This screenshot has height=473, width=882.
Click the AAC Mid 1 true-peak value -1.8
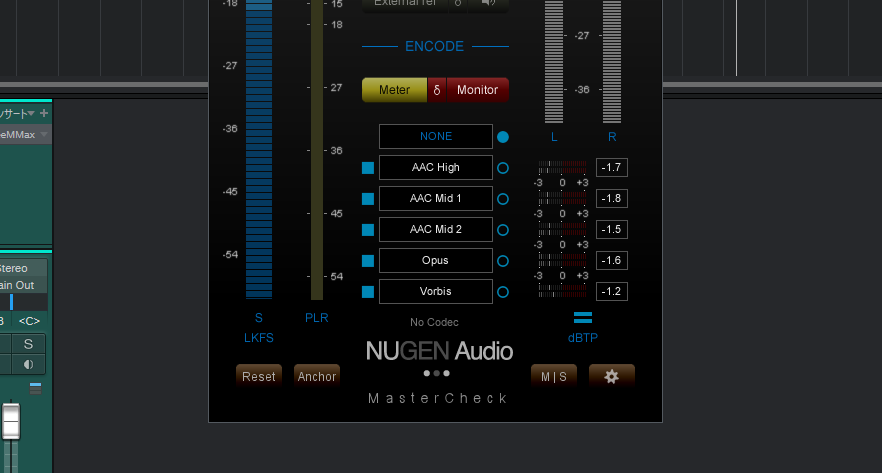click(611, 199)
